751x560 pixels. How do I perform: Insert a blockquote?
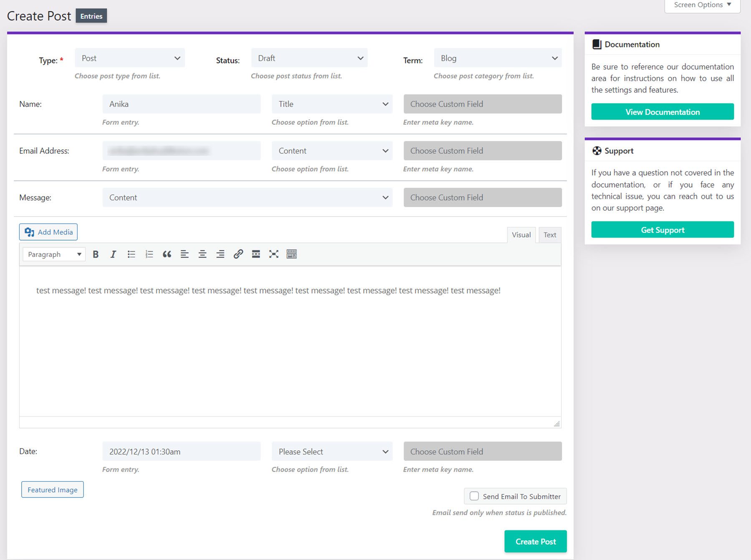[x=167, y=254]
